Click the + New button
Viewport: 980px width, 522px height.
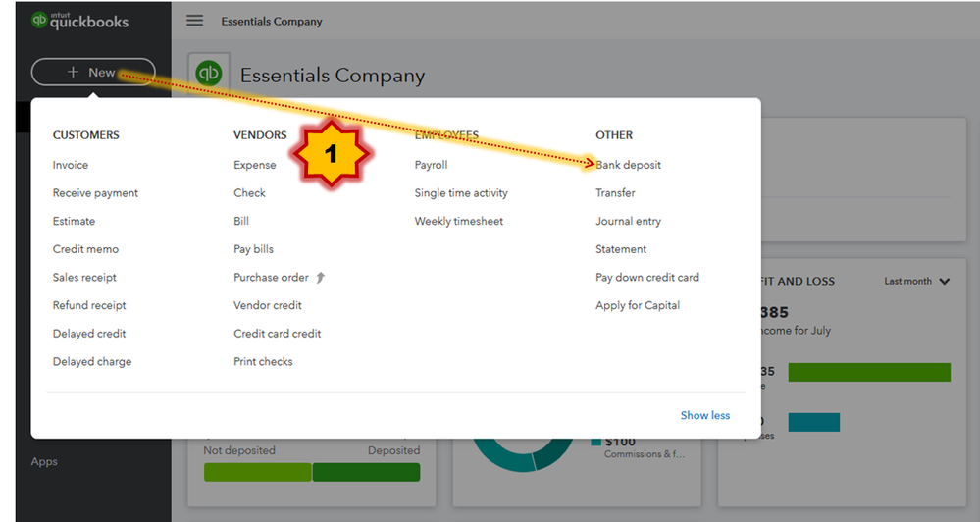93,72
